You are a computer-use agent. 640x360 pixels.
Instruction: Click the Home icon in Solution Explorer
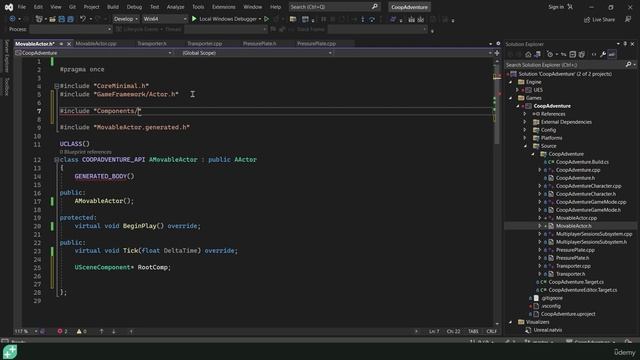[x=528, y=54]
